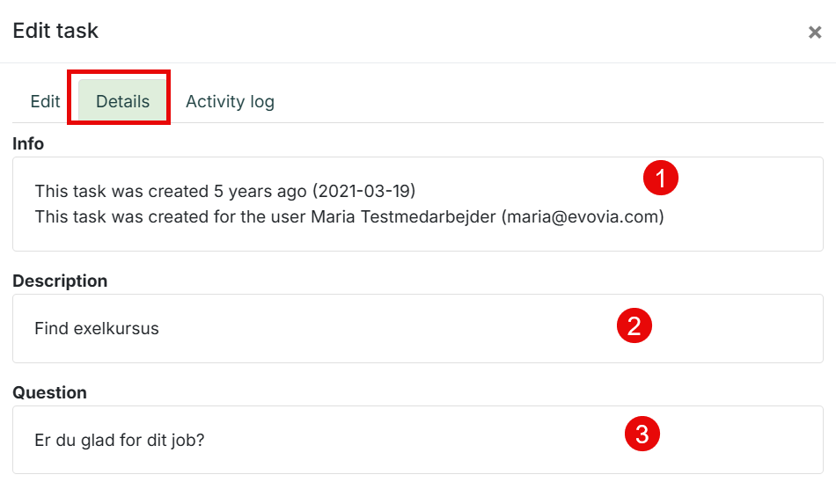Screen dimensions: 836x504
Task: Click the user name Maria Testmedarbejder
Action: 404,217
